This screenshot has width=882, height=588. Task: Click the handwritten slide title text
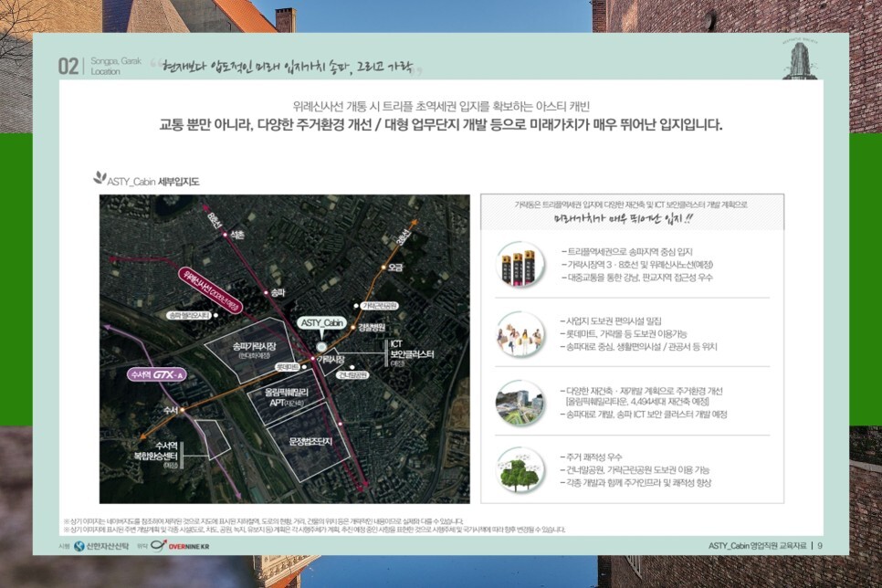pyautogui.click(x=287, y=67)
